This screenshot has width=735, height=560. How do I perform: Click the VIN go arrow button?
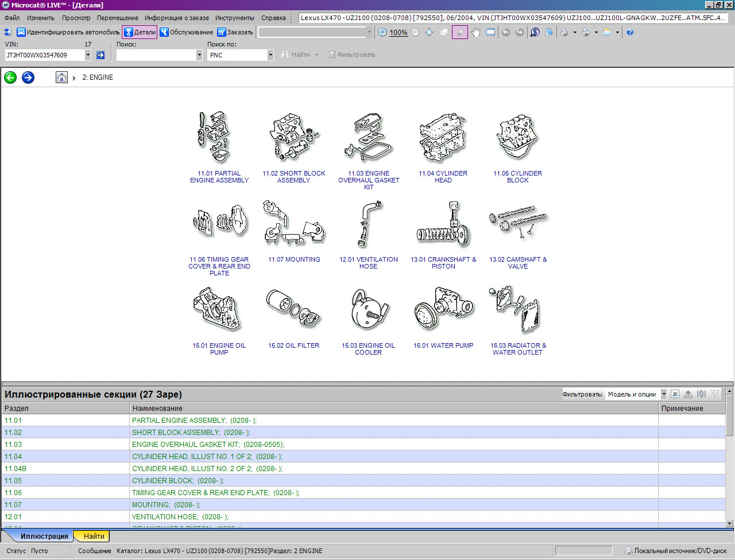[x=100, y=55]
